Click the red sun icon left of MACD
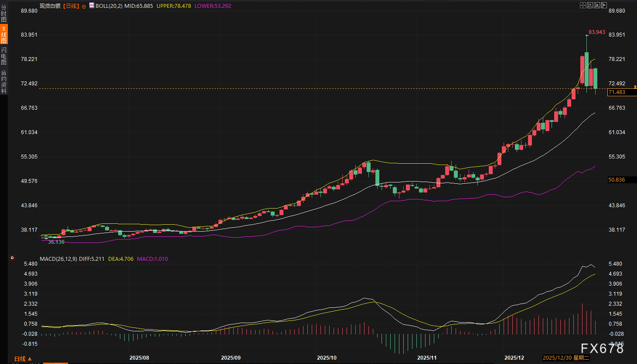The image size is (637, 364). click(12, 258)
